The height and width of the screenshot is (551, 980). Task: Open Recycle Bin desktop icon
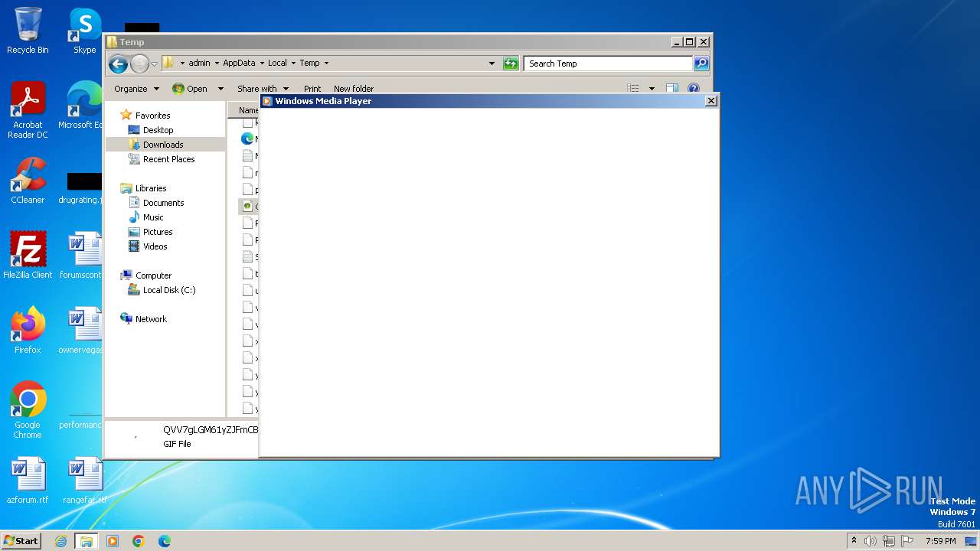[28, 31]
